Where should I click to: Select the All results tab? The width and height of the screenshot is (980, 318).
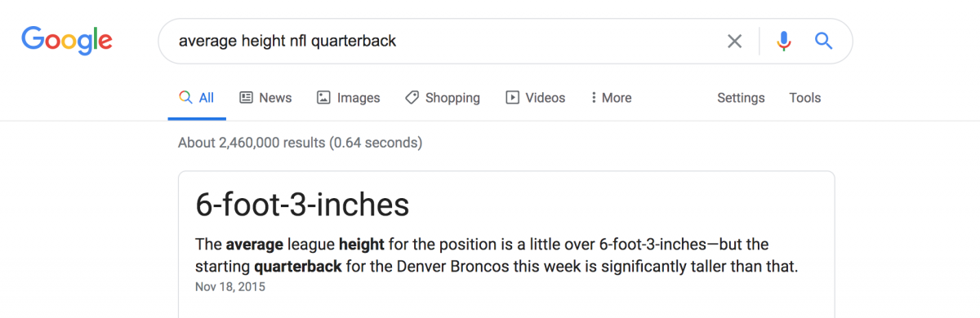(x=197, y=98)
